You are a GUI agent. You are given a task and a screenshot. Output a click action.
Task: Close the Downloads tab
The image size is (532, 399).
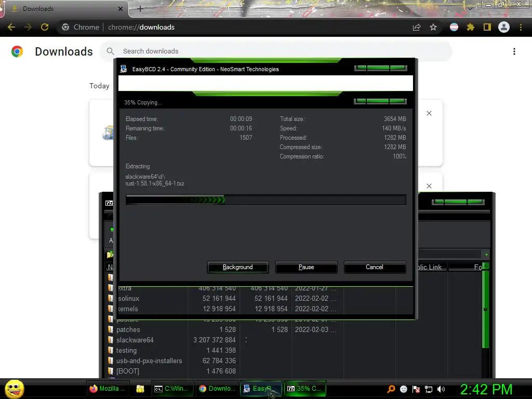[121, 9]
